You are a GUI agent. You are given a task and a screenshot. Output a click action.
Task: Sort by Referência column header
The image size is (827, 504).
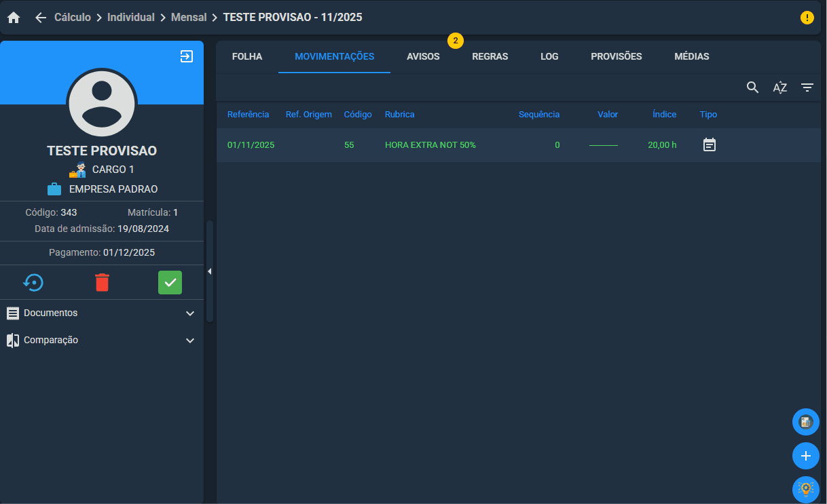pyautogui.click(x=248, y=115)
